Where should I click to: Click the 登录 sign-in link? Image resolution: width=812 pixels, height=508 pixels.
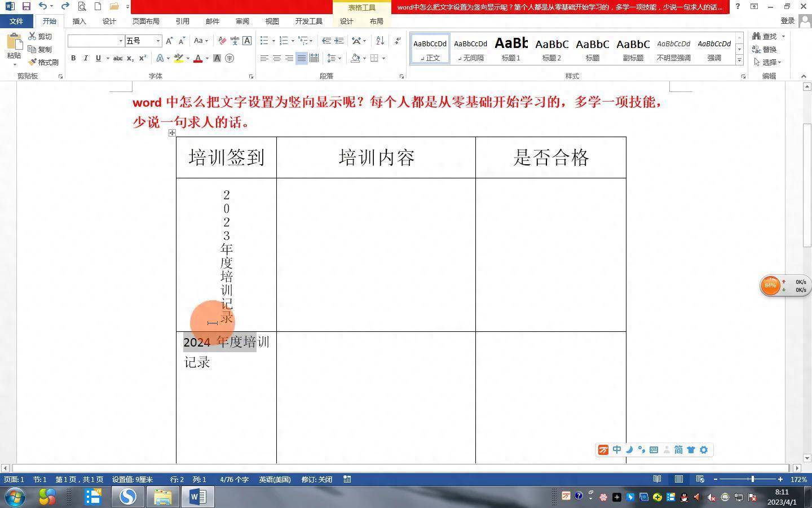[787, 20]
